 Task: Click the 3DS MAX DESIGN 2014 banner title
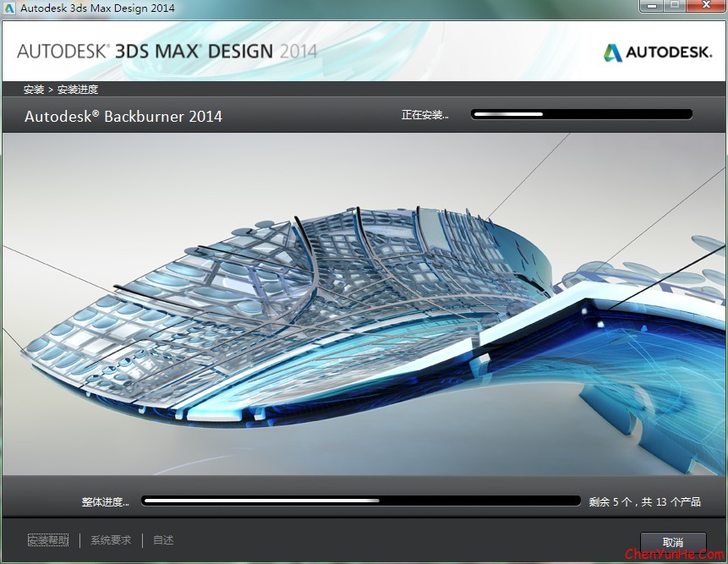167,51
